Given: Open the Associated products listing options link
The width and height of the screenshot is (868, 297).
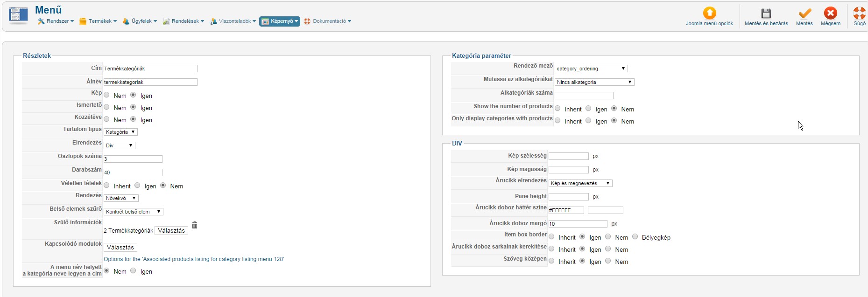Looking at the screenshot, I should pos(193,259).
